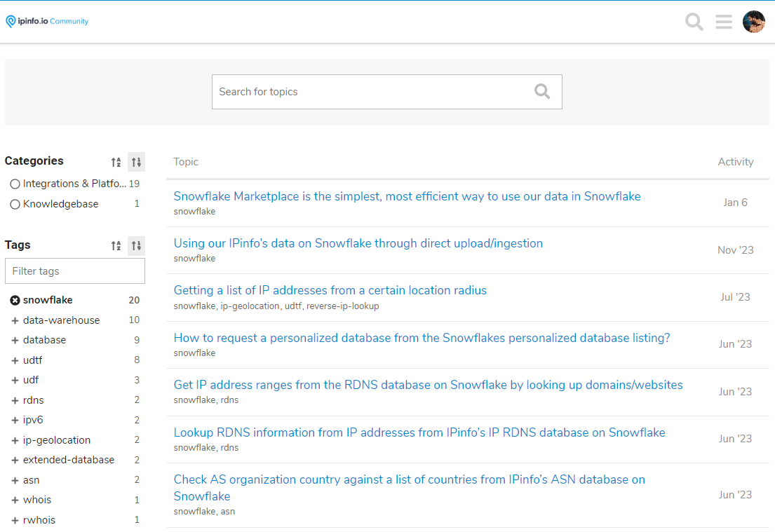Open topic Using our IPinfo's data on Snowflake
Screen dimensions: 775x532
tap(358, 243)
